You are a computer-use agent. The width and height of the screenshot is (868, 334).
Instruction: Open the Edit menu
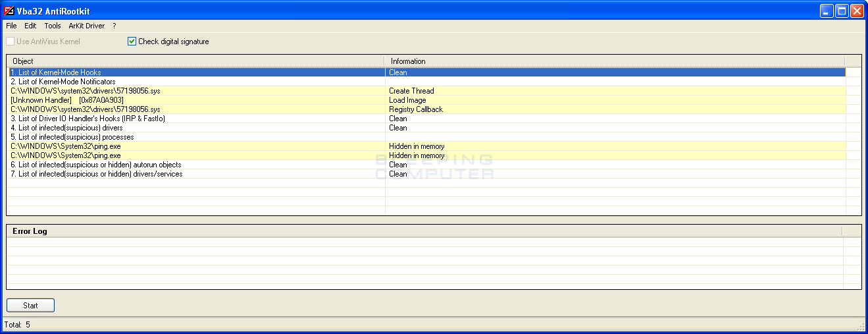[30, 26]
